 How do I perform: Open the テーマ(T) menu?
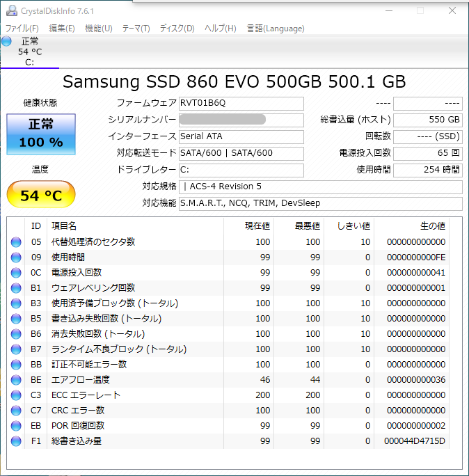[x=136, y=29]
